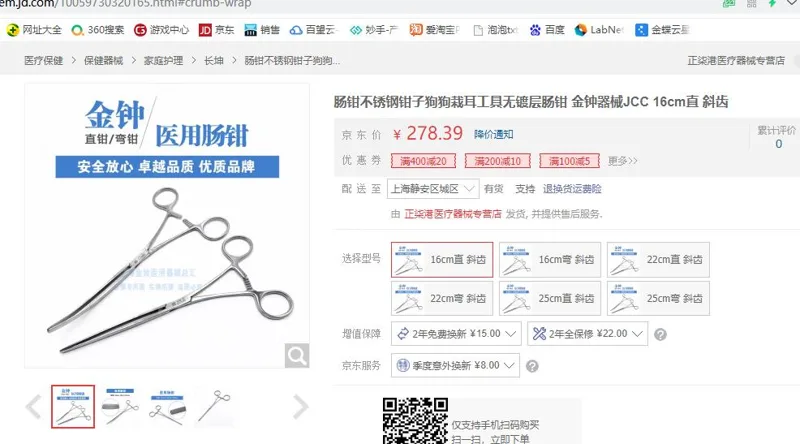Screen dimensions: 800x444
Task: Show next thumbnails with right arrow
Action: 301,407
